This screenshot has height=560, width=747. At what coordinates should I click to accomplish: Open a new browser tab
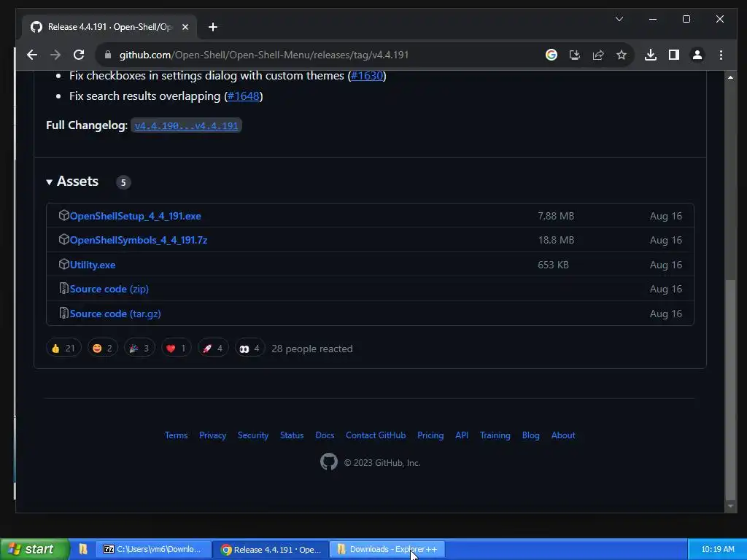click(x=213, y=27)
